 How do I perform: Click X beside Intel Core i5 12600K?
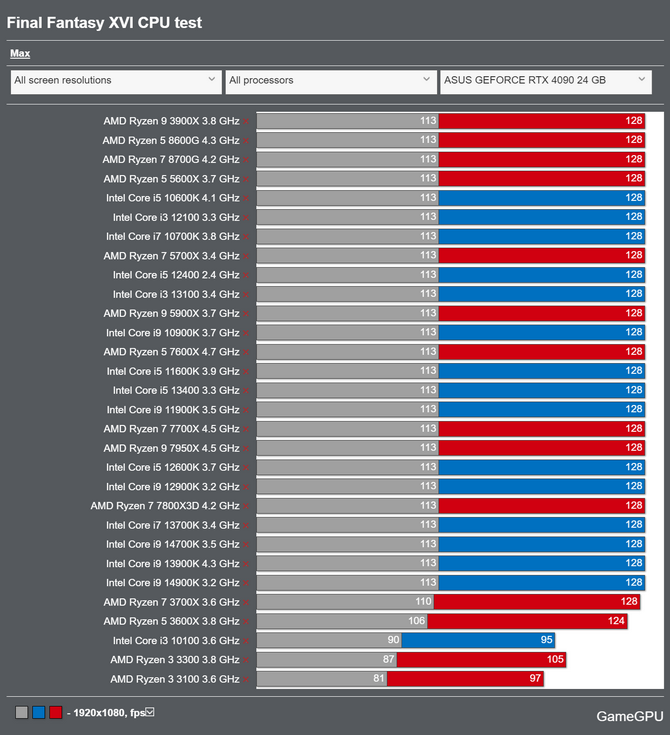(x=246, y=468)
